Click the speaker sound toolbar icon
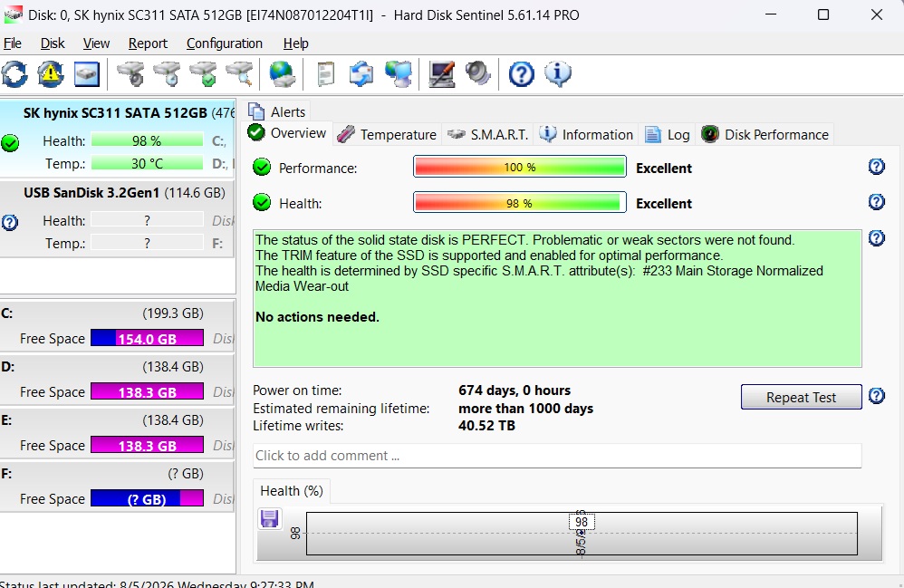The height and width of the screenshot is (588, 904). [478, 73]
